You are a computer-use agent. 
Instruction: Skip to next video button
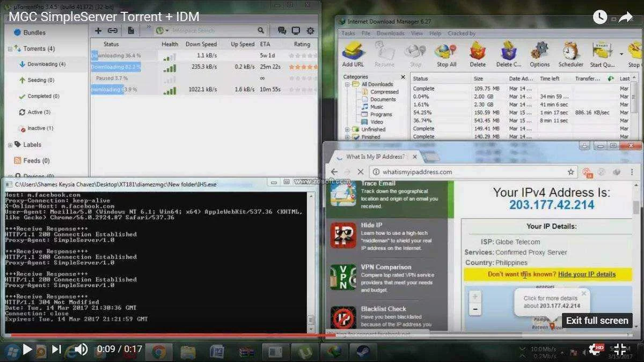tap(56, 349)
